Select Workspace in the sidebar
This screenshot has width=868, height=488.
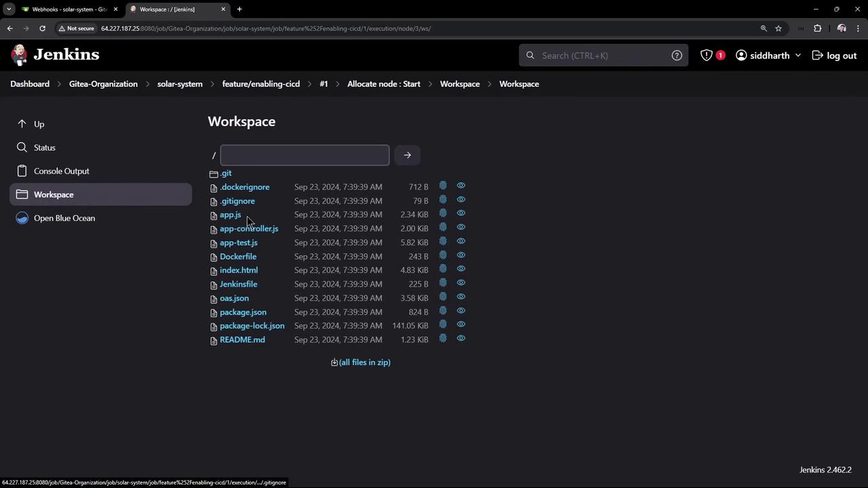coord(101,195)
